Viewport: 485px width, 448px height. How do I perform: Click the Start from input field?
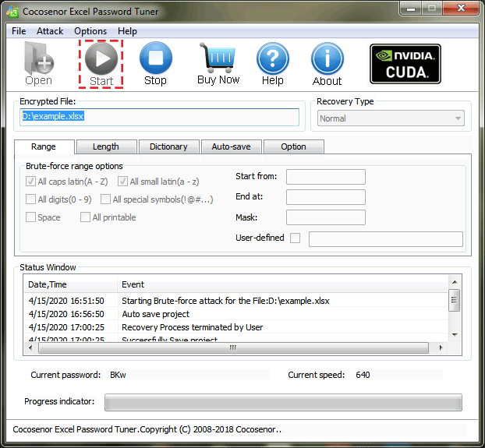[x=326, y=177]
